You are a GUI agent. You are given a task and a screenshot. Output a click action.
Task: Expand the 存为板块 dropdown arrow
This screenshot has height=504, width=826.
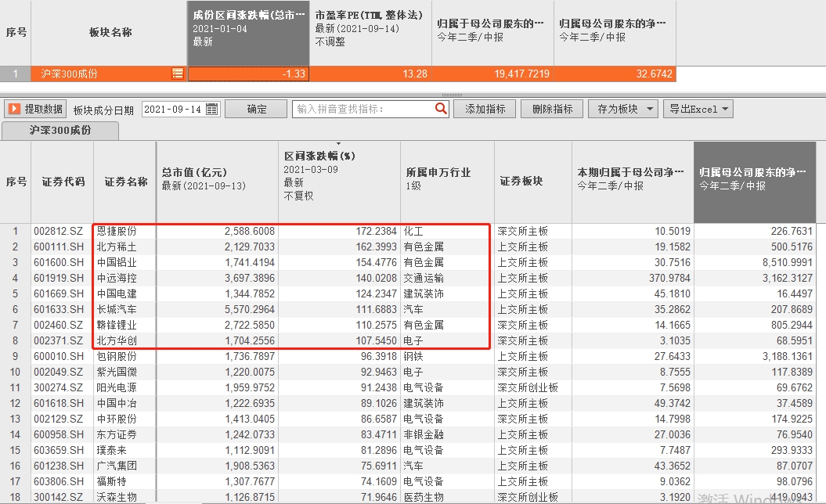coord(650,109)
